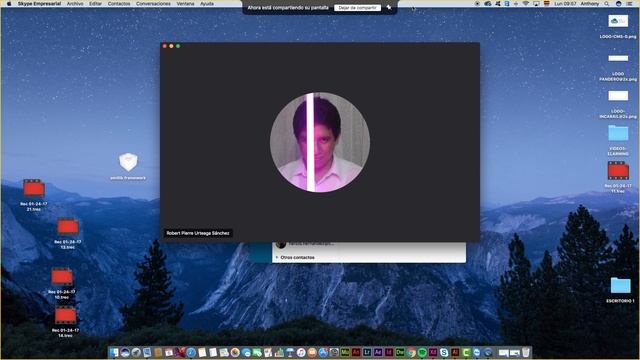This screenshot has height=360, width=640.
Task: Open Finder from the dock
Action: tap(114, 352)
